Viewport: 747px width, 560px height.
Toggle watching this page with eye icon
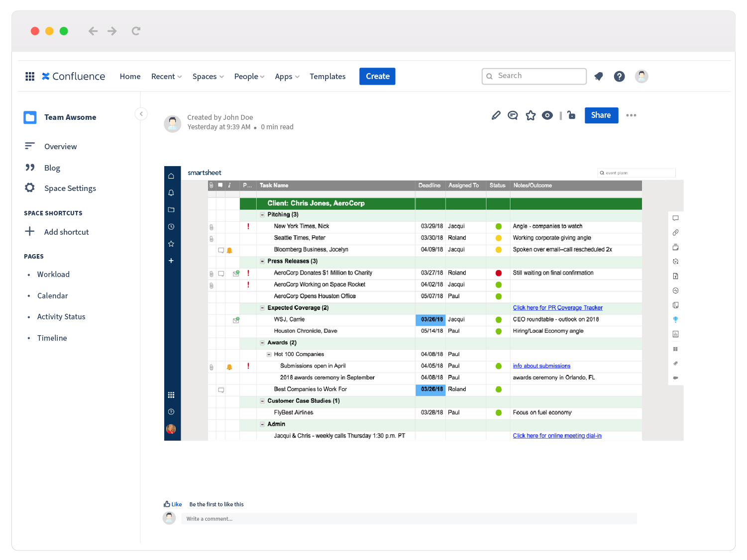pos(547,115)
